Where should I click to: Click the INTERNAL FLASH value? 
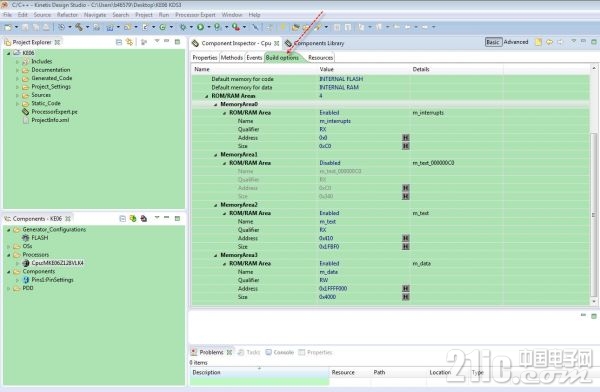(x=341, y=79)
